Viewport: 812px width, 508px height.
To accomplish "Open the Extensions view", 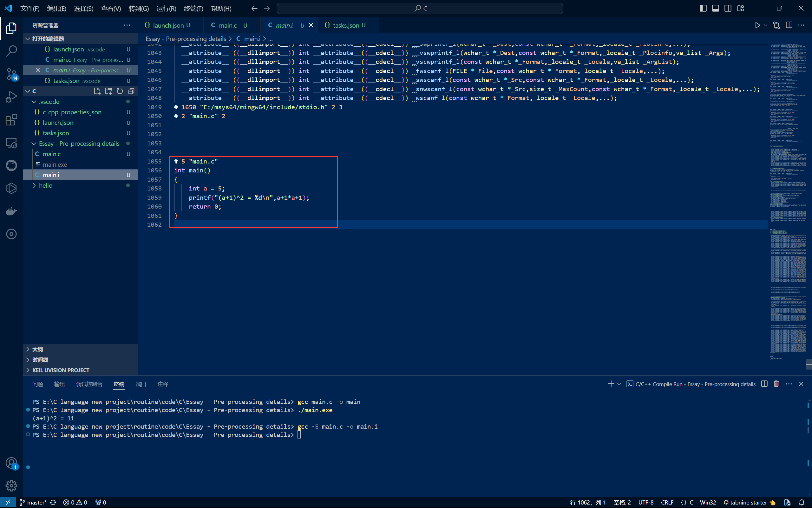I will pos(11,120).
